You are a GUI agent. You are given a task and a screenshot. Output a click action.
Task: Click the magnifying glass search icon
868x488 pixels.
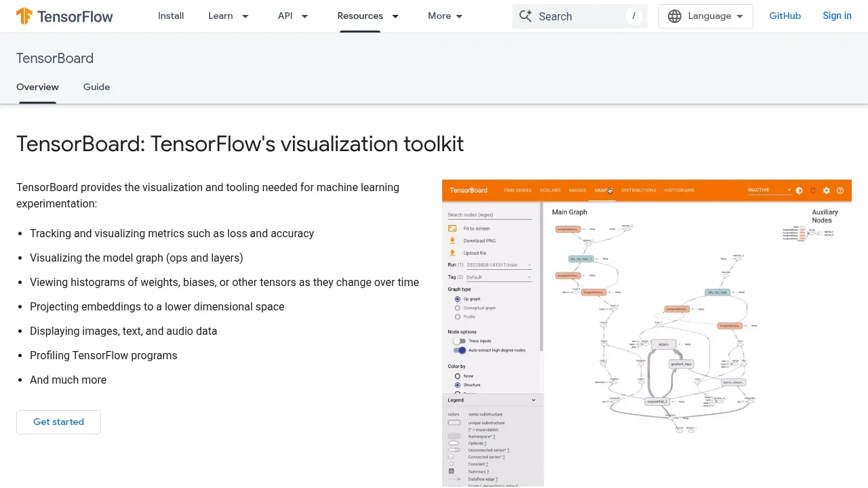tap(525, 16)
